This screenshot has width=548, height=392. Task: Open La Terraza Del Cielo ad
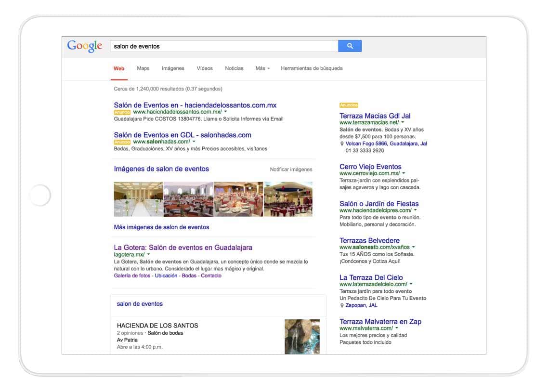371,277
